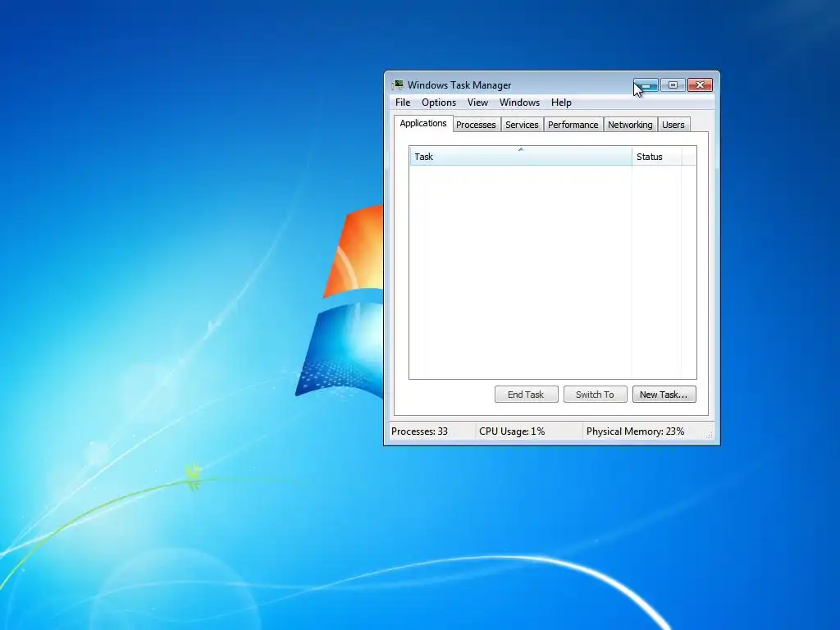
Task: Sort by the Task column header
Action: pyautogui.click(x=521, y=157)
